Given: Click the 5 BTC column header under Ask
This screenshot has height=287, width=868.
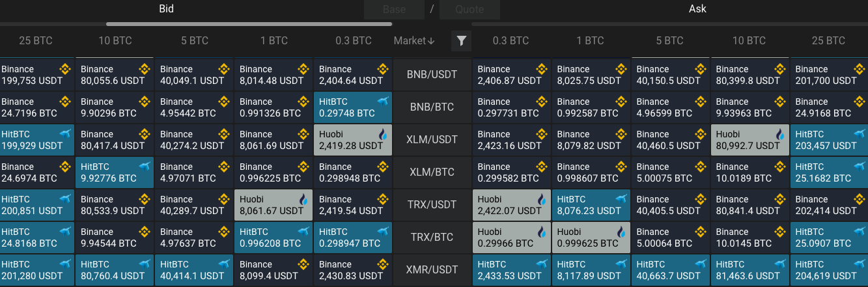Looking at the screenshot, I should pyautogui.click(x=670, y=41).
